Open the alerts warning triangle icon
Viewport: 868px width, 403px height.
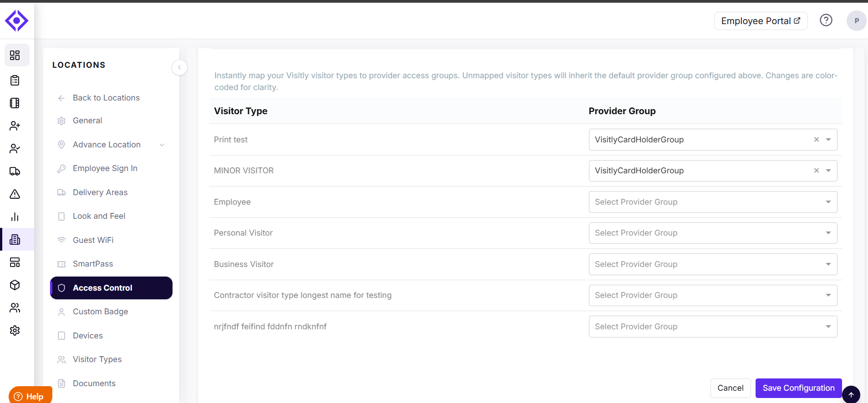click(x=15, y=194)
